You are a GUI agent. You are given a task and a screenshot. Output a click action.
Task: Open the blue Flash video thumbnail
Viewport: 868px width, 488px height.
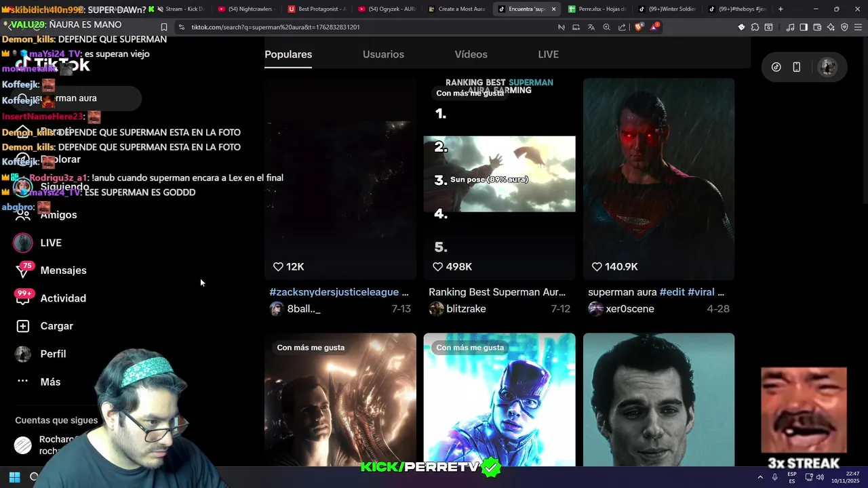pos(499,399)
